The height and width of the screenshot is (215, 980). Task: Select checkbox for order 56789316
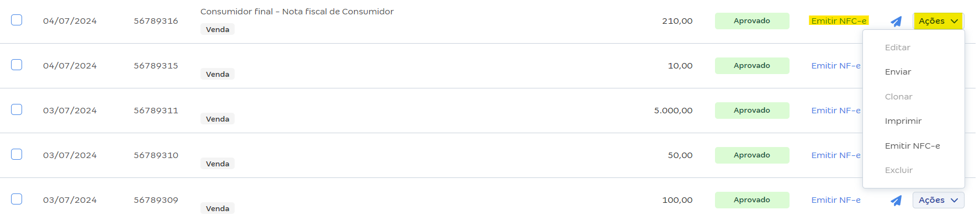coord(17,20)
